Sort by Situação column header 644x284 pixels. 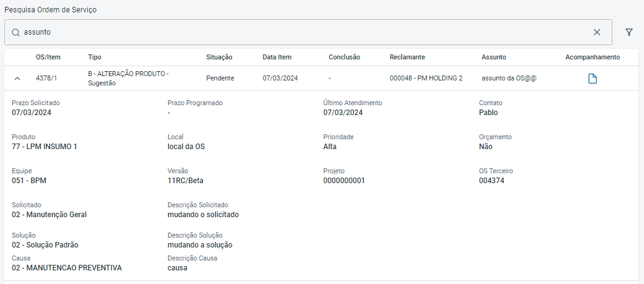click(219, 57)
